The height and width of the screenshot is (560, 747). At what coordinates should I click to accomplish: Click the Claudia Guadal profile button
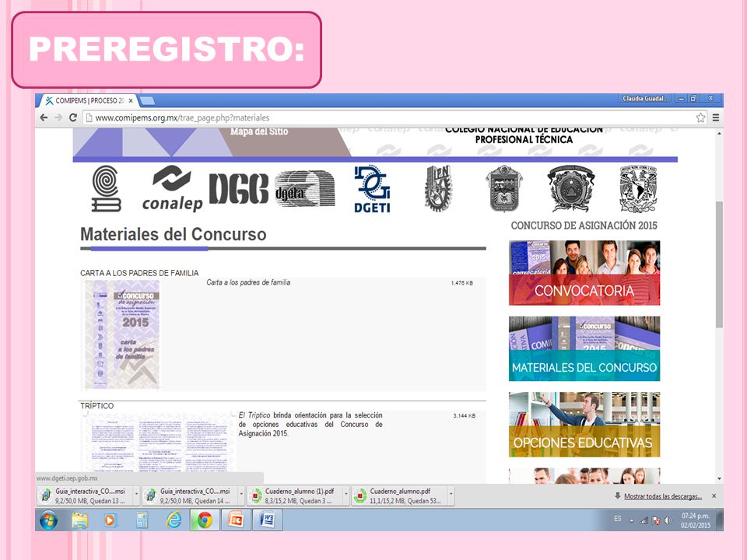point(646,99)
